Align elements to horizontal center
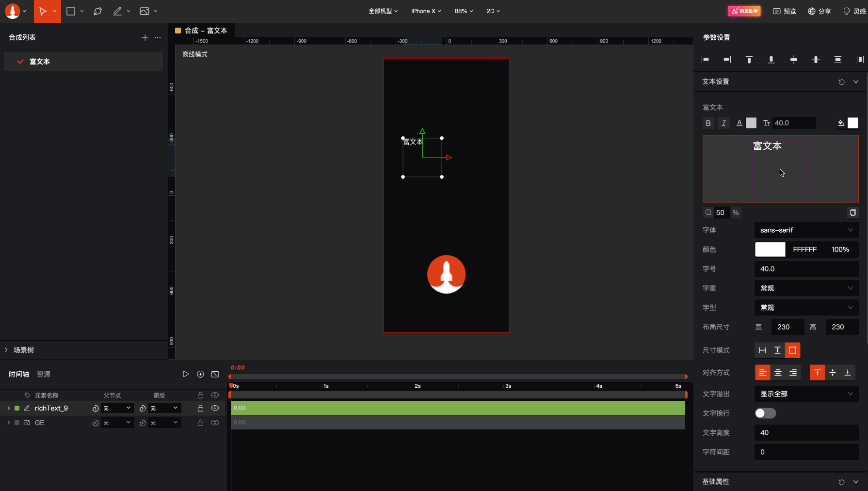The image size is (868, 491). [x=794, y=60]
